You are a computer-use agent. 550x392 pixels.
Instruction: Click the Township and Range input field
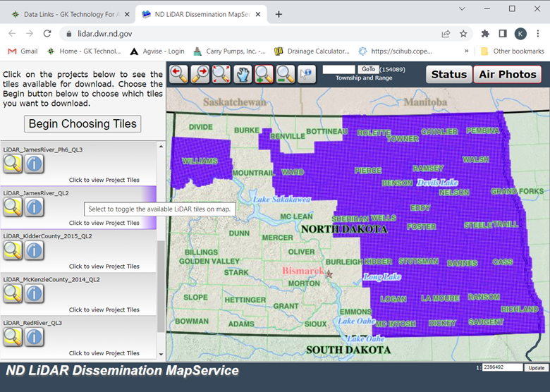(x=338, y=69)
